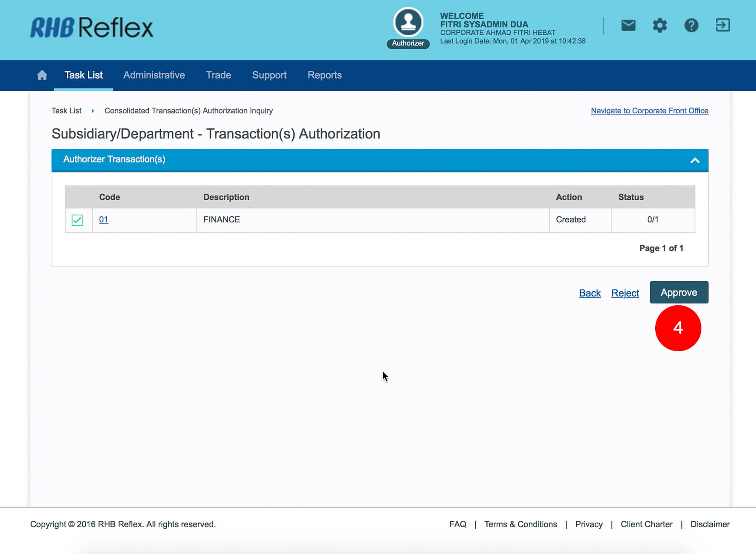Select the Task List tab
This screenshot has width=756, height=554.
[x=83, y=75]
